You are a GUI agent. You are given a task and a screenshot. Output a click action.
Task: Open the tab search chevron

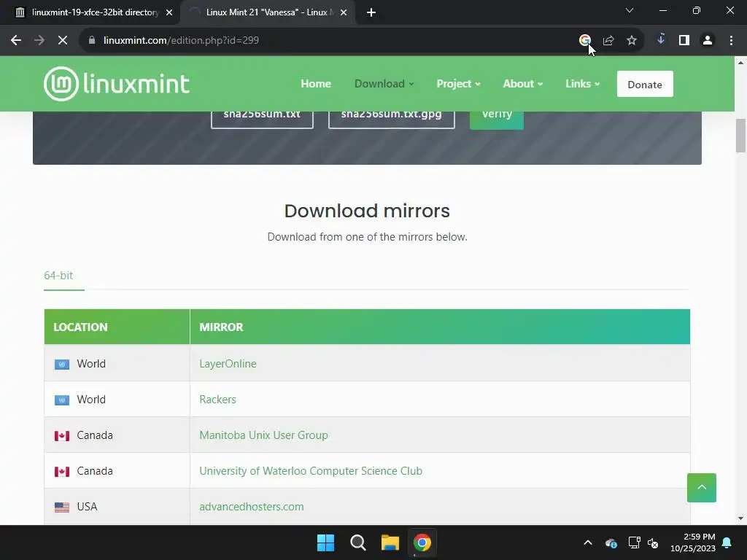pyautogui.click(x=630, y=10)
